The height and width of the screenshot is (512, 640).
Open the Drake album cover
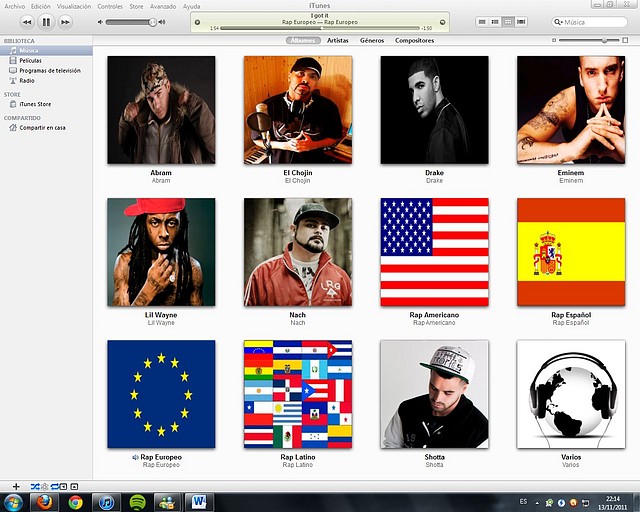[x=434, y=110]
